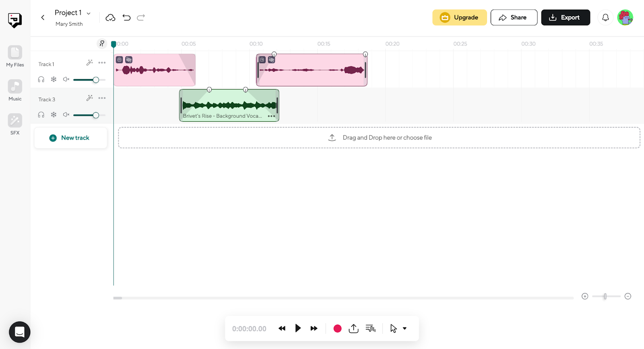Screen dimensions: 644x349
Task: Fast forward the playback
Action: click(314, 328)
